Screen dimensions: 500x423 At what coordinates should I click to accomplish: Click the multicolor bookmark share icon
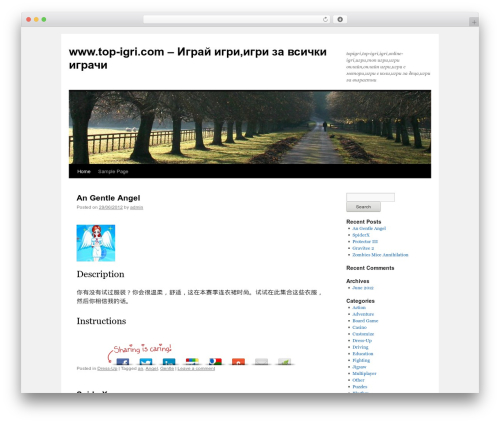point(192,362)
